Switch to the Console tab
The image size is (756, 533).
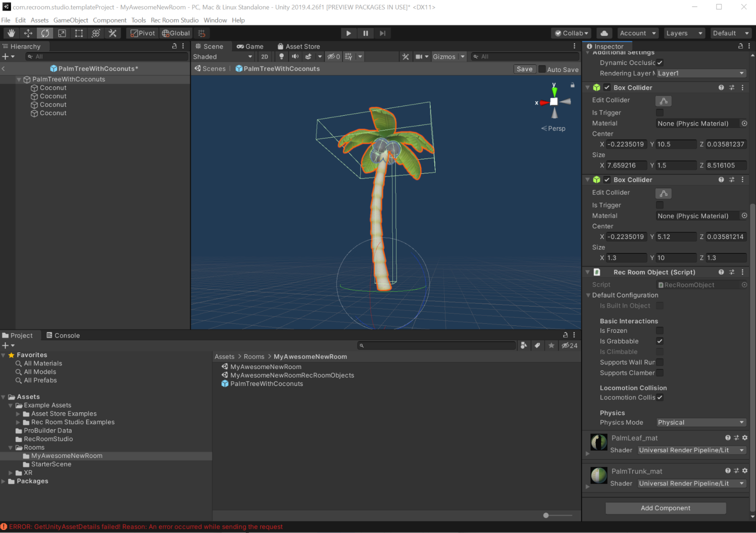(63, 335)
